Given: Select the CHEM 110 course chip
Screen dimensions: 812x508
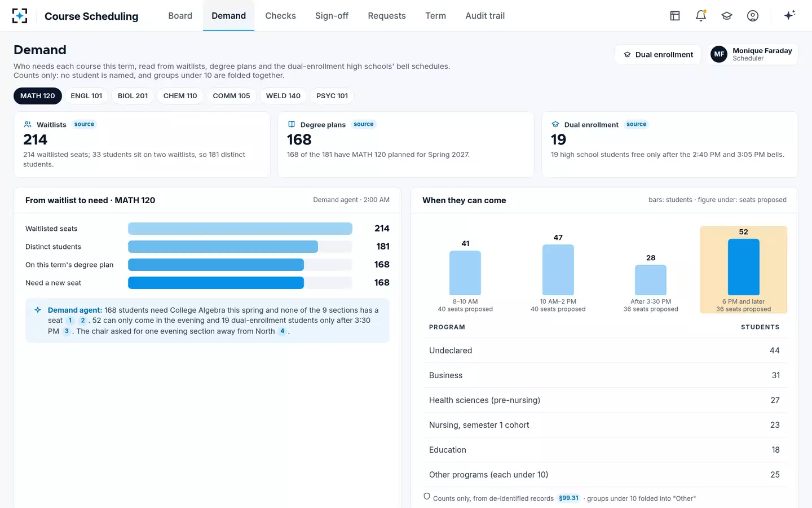Looking at the screenshot, I should [180, 96].
